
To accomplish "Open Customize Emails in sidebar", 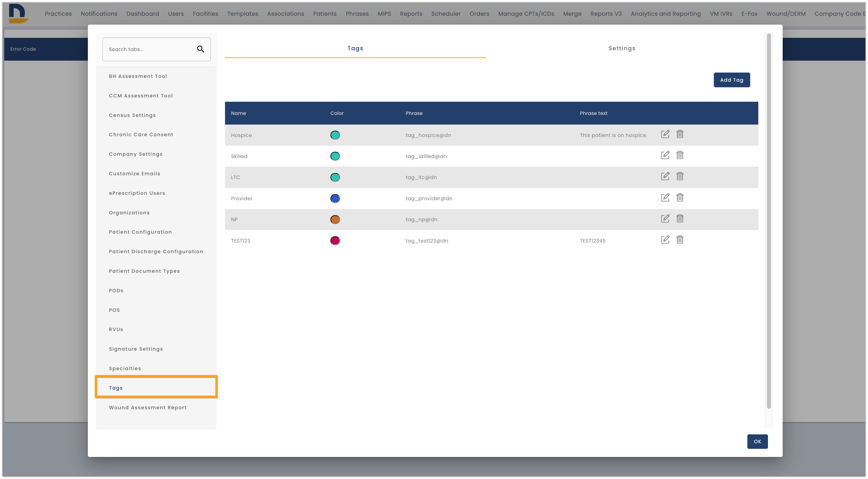I will click(134, 173).
